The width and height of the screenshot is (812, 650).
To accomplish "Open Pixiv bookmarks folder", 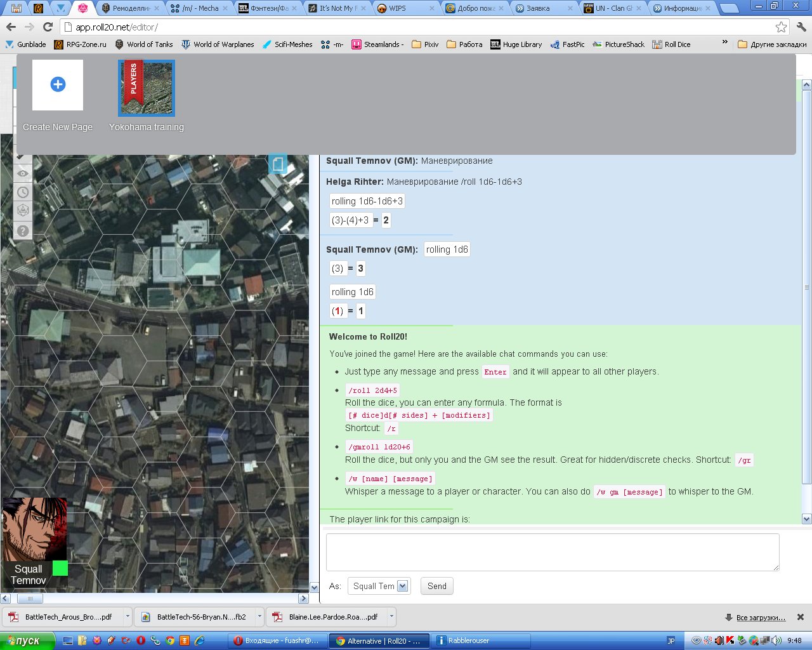I will pyautogui.click(x=425, y=44).
